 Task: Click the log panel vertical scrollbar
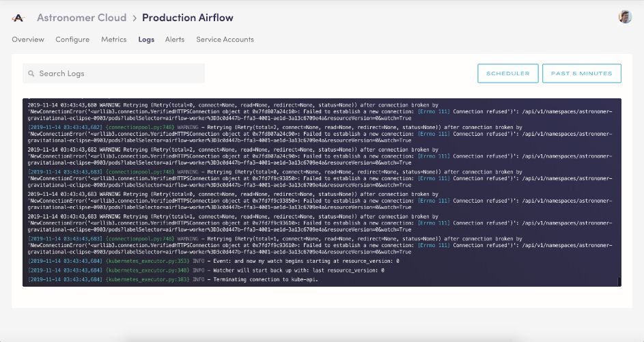pos(619,281)
